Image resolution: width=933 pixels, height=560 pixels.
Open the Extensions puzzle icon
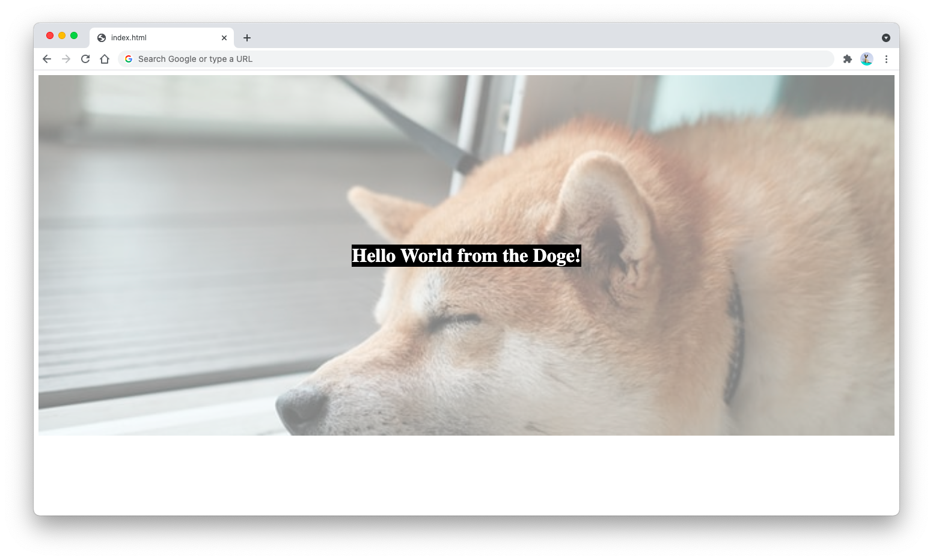(848, 59)
